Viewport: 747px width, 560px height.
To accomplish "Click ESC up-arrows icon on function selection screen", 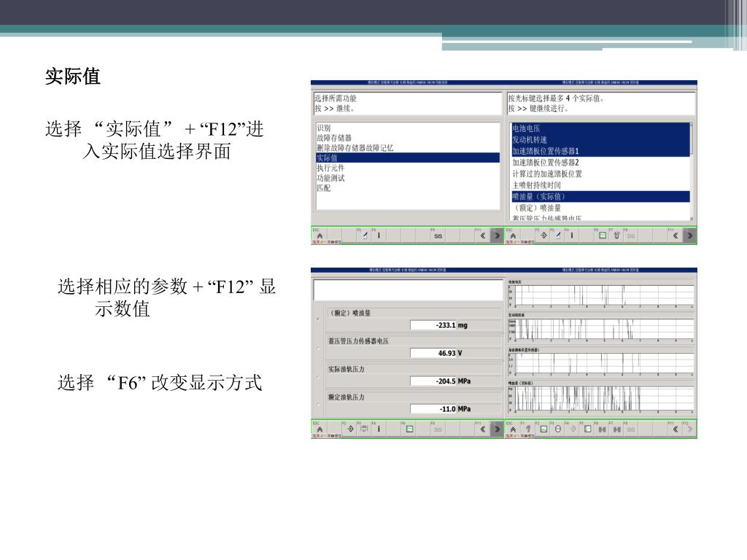I will point(320,236).
